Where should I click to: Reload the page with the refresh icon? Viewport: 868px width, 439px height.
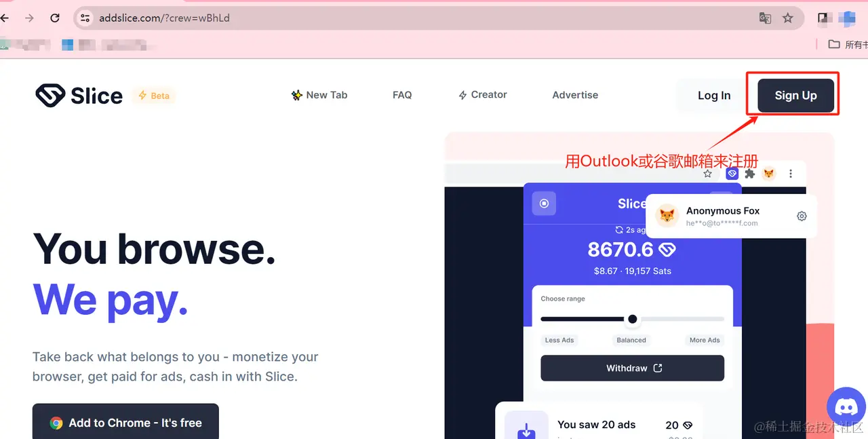coord(55,18)
